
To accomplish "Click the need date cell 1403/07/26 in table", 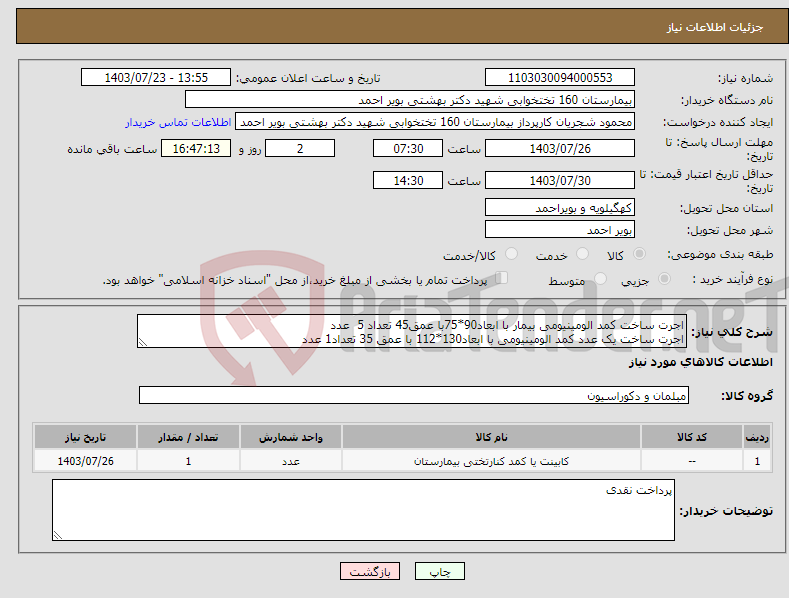I will coord(86,461).
